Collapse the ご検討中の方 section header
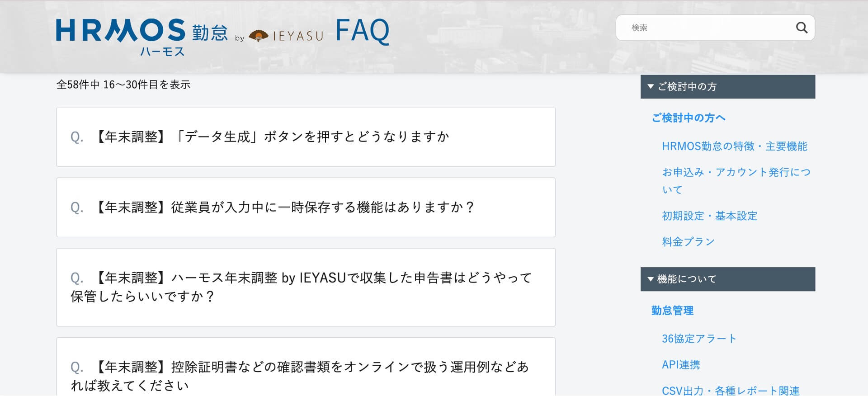This screenshot has width=868, height=396. (727, 87)
